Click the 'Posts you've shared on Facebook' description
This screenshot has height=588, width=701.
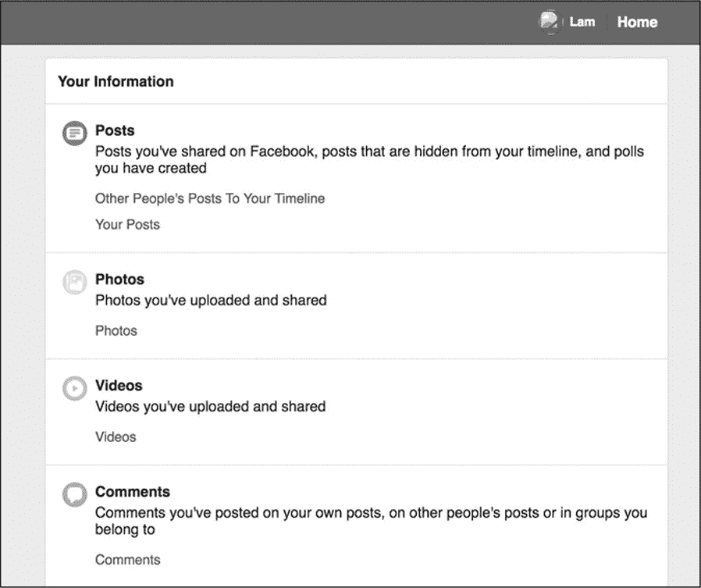point(369,159)
